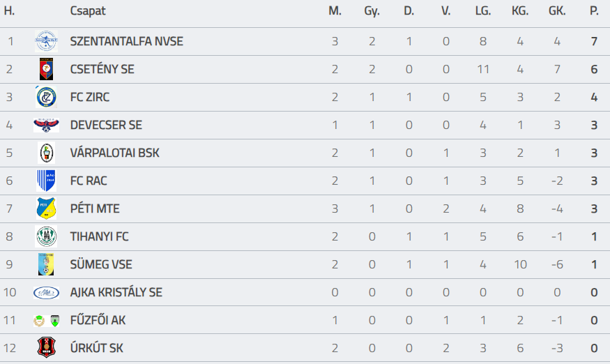The image size is (610, 364).
Task: Open the SZENTANTALFA NVSE team link
Action: [x=127, y=41]
